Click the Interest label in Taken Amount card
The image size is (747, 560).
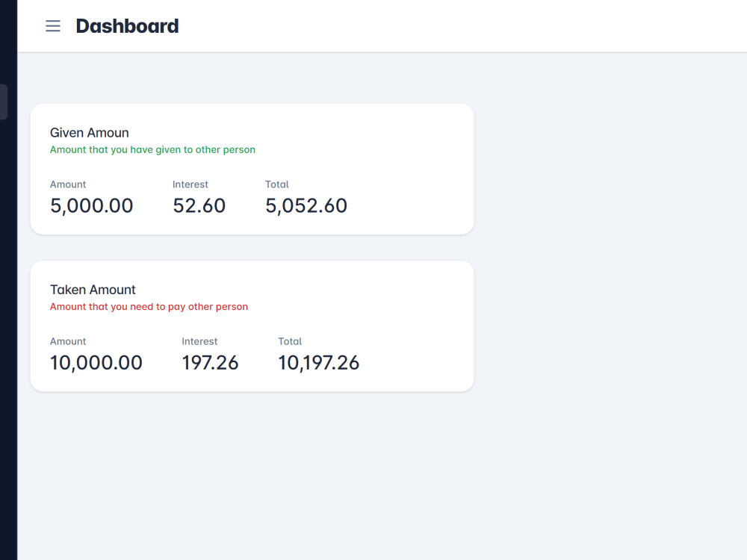pos(199,341)
